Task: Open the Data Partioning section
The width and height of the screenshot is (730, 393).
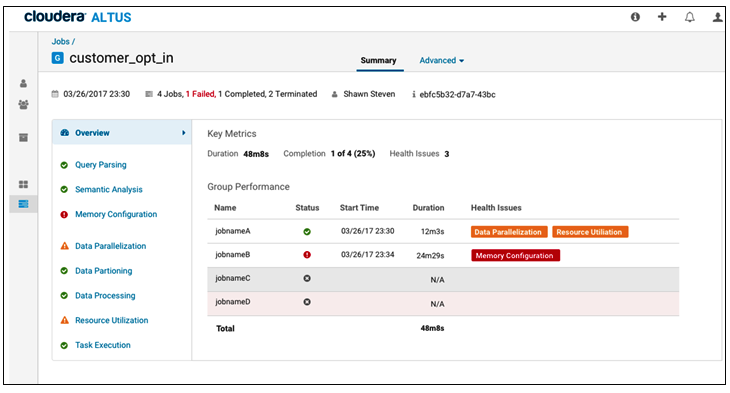Action: click(x=103, y=271)
